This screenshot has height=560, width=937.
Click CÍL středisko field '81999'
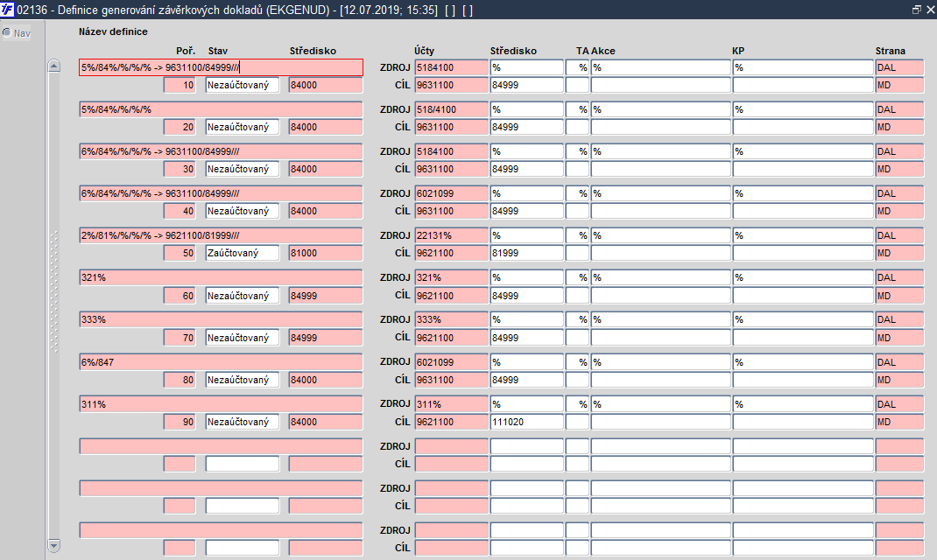click(x=527, y=253)
